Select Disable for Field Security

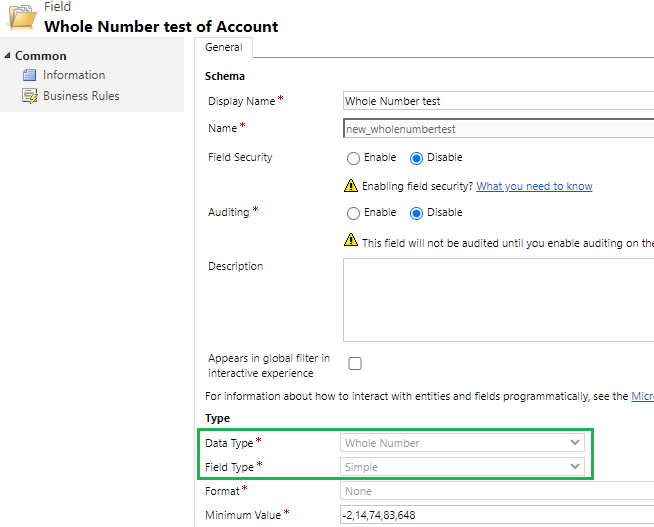pyautogui.click(x=416, y=158)
